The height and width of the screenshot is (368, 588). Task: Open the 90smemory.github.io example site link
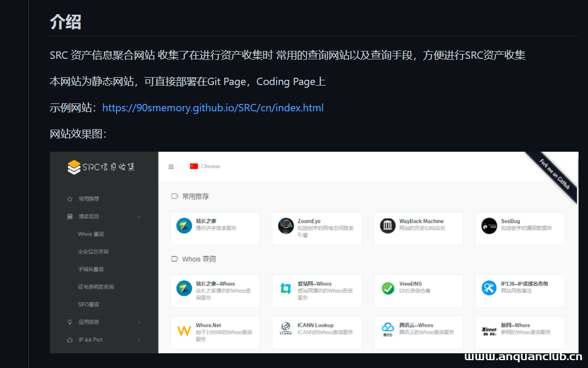click(213, 108)
